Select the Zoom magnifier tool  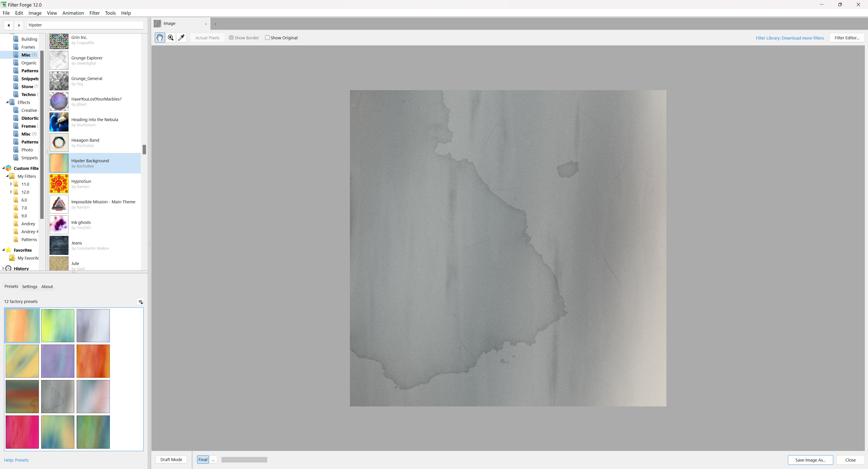171,38
